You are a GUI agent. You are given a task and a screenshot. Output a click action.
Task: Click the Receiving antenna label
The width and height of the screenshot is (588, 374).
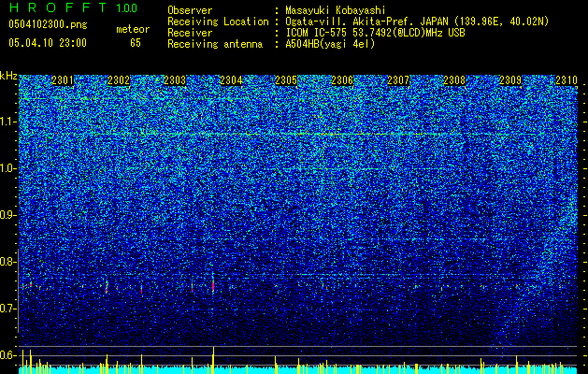215,44
